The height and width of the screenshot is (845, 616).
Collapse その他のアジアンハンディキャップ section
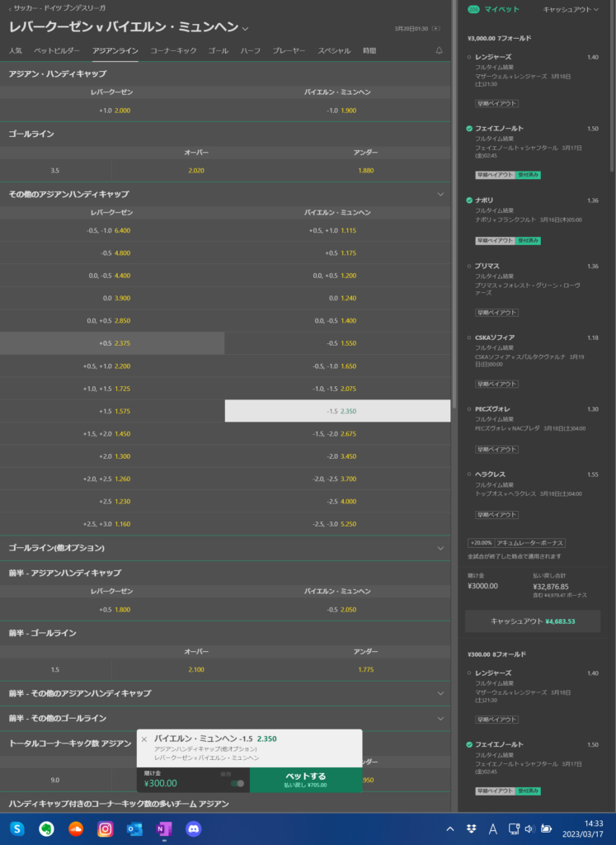[x=440, y=194]
